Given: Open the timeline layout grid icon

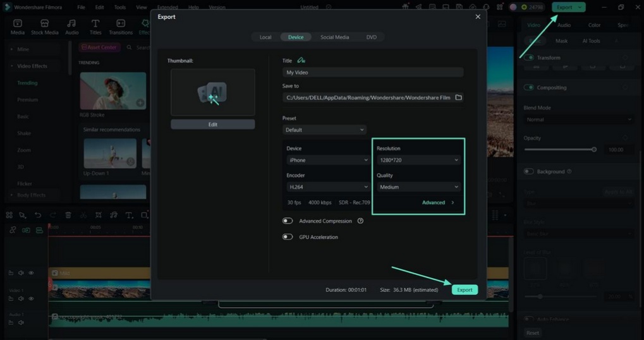Looking at the screenshot, I should point(9,215).
